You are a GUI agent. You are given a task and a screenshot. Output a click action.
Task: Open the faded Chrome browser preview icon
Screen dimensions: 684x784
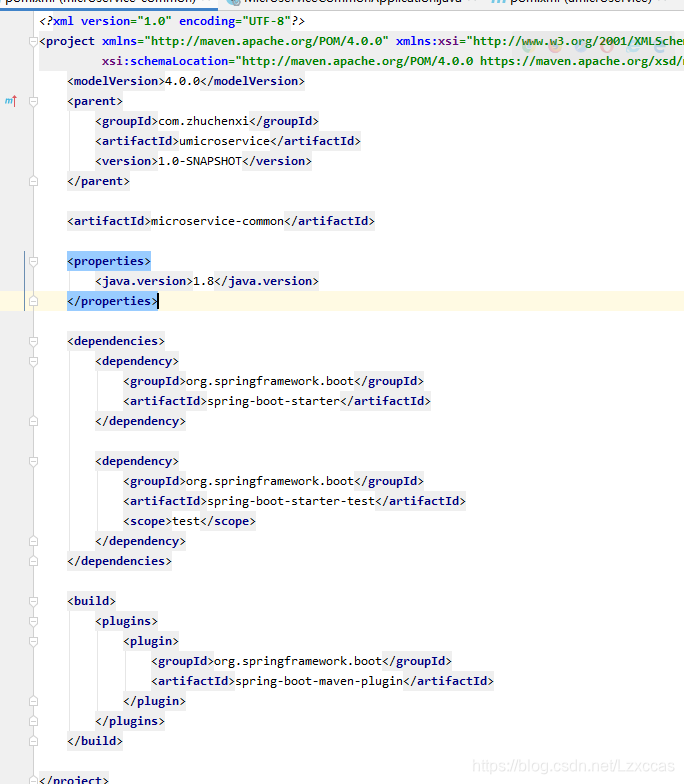529,47
